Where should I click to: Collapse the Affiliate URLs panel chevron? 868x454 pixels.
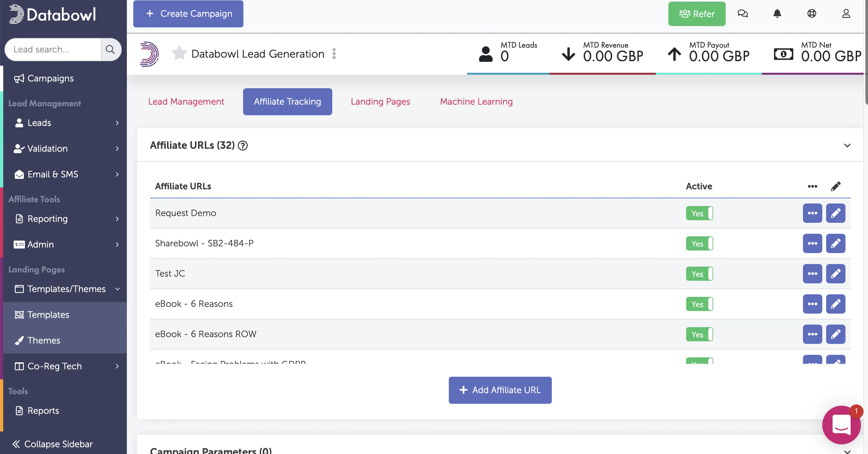(847, 146)
